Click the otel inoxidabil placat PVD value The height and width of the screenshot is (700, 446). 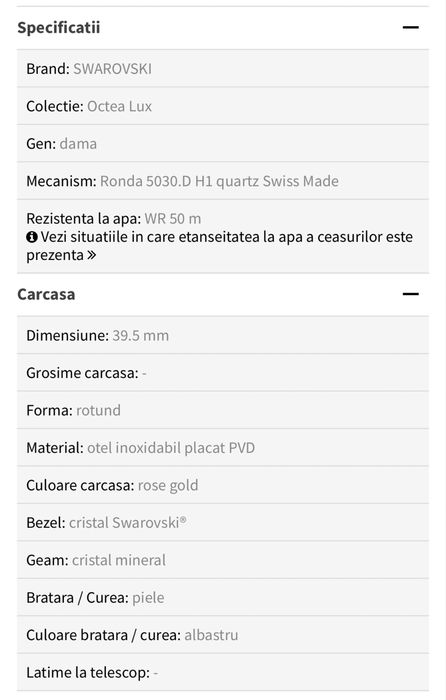click(x=171, y=448)
